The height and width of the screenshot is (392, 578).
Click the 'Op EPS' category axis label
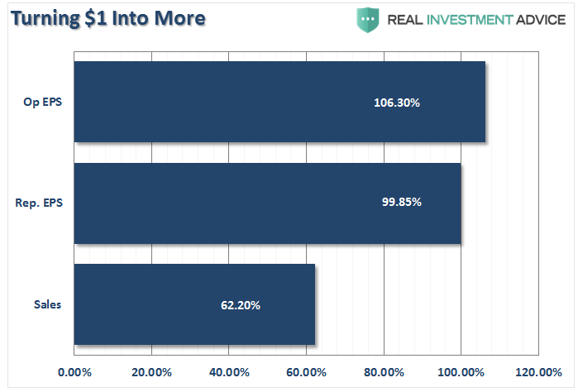(45, 103)
